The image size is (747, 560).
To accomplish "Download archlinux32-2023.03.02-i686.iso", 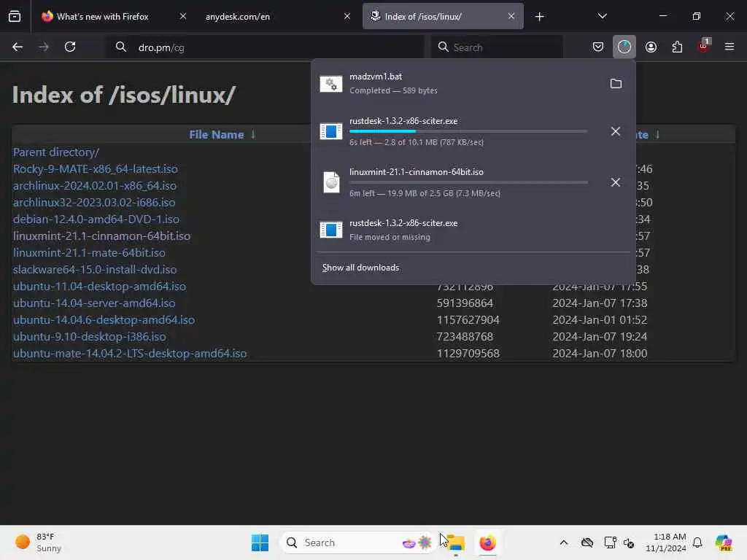I will [x=94, y=203].
